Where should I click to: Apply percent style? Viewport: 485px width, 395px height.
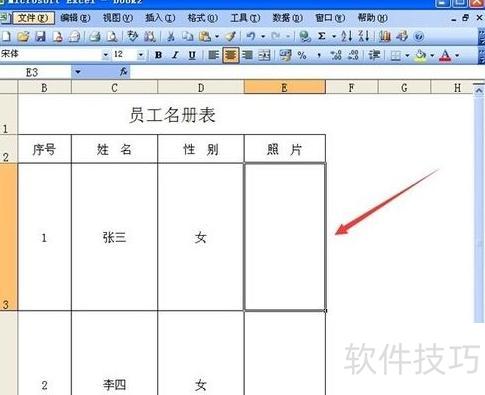302,55
